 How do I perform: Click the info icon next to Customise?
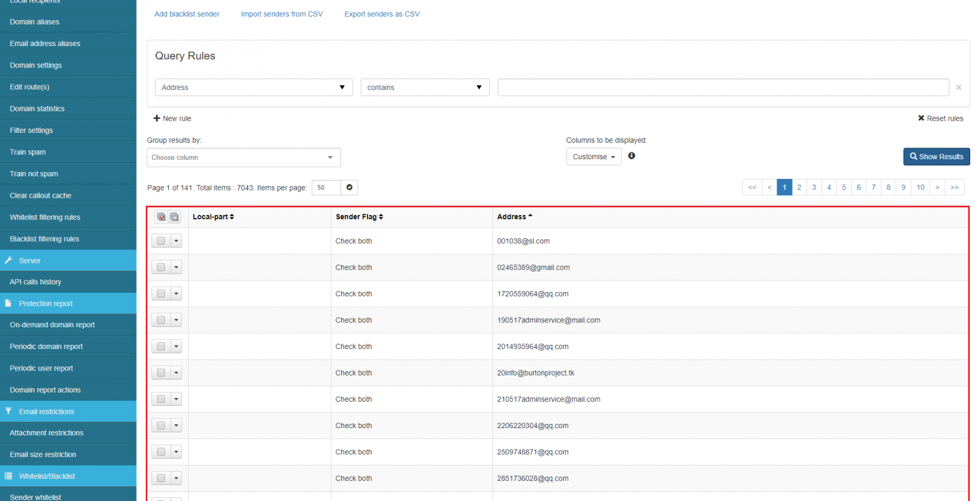coord(631,156)
